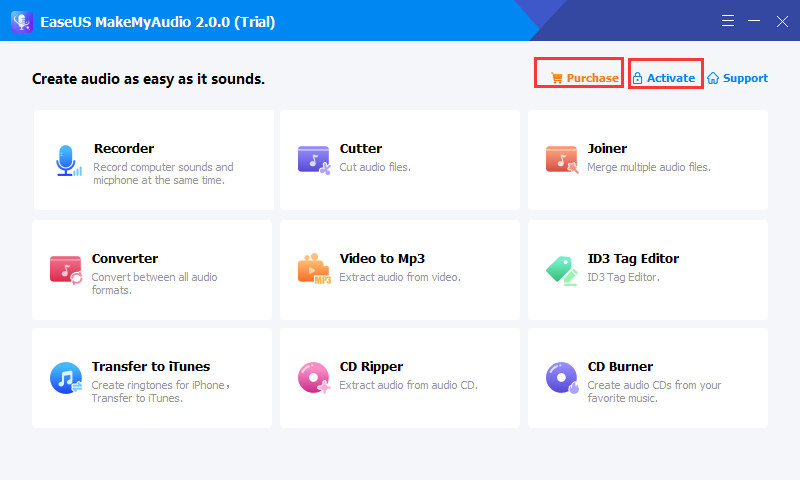Launch Converter by its title
This screenshot has height=480, width=800.
pyautogui.click(x=125, y=259)
